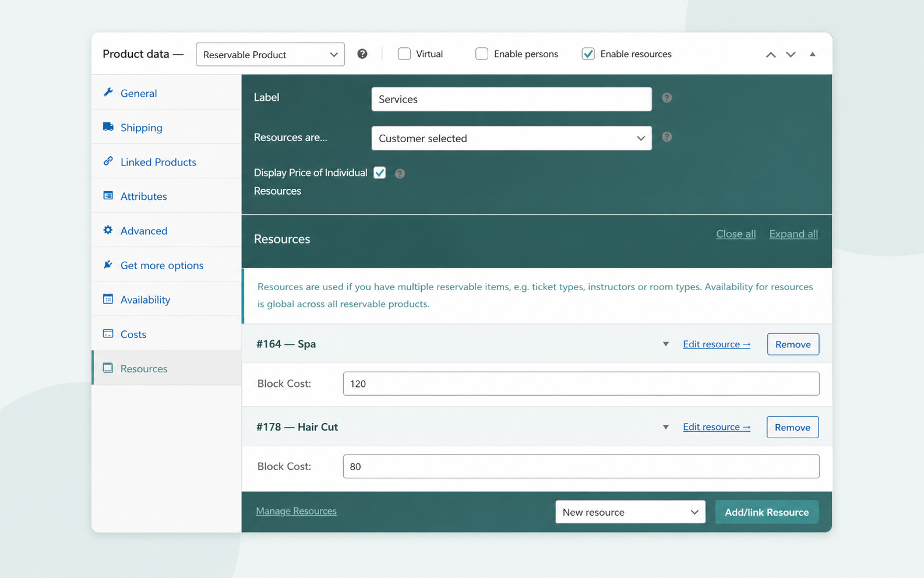The width and height of the screenshot is (924, 578).
Task: Uncheck the Enable resources checkbox
Action: point(588,54)
